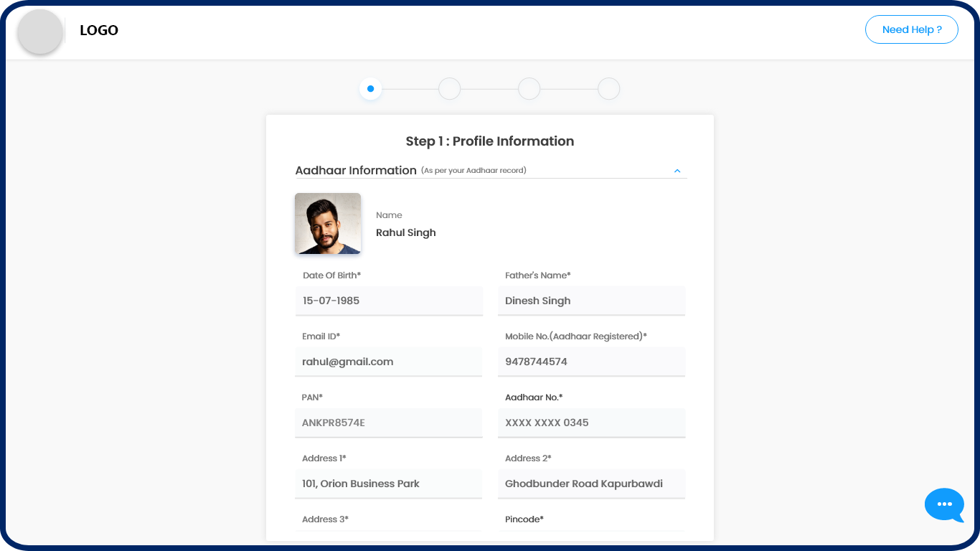This screenshot has height=551, width=980.
Task: Click the Date Of Birth field
Action: click(388, 301)
